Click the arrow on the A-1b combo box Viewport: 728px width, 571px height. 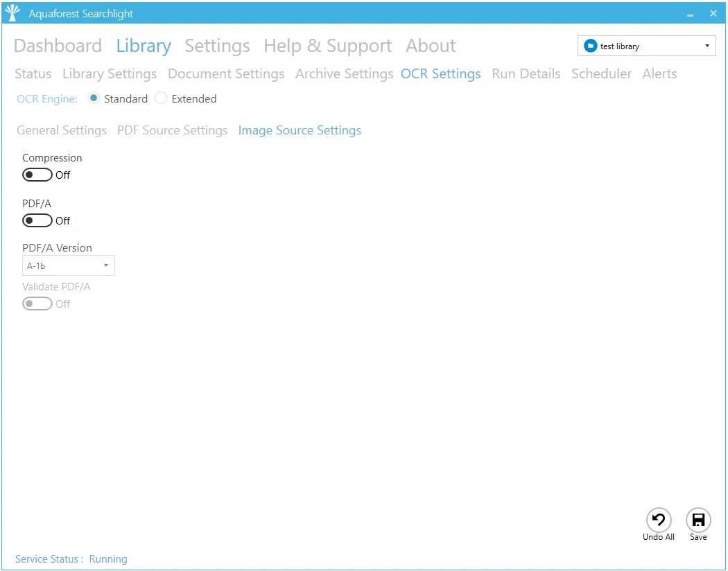(x=105, y=266)
